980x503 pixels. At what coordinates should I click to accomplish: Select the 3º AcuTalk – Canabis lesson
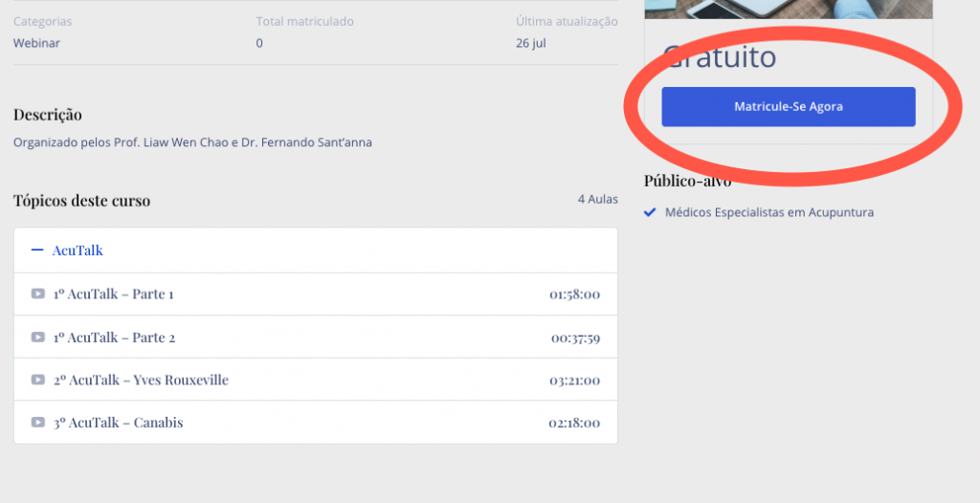point(118,423)
